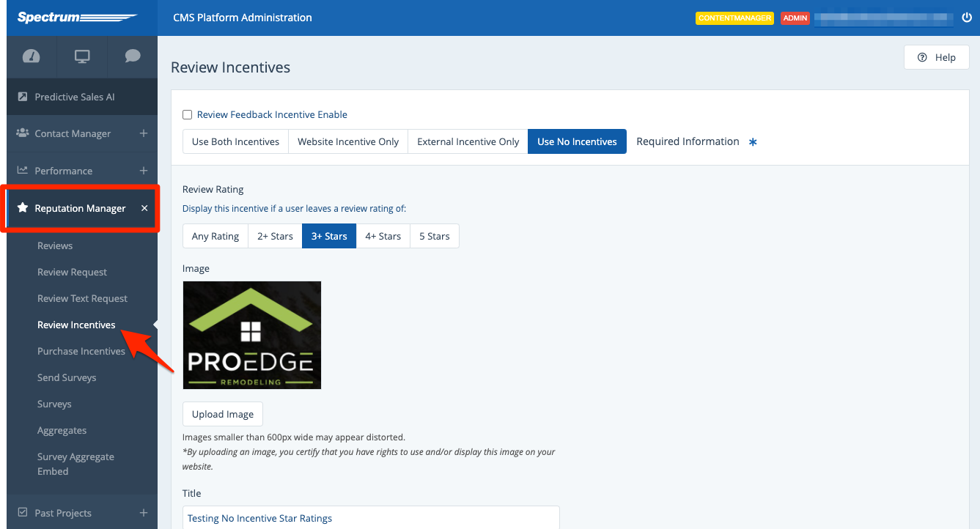Expand the Past Projects menu section

point(144,513)
